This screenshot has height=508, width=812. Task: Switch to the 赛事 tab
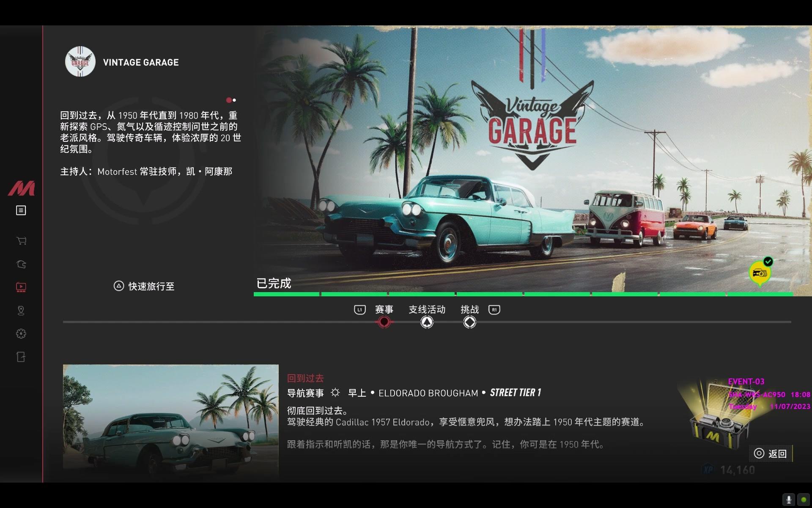pyautogui.click(x=384, y=309)
